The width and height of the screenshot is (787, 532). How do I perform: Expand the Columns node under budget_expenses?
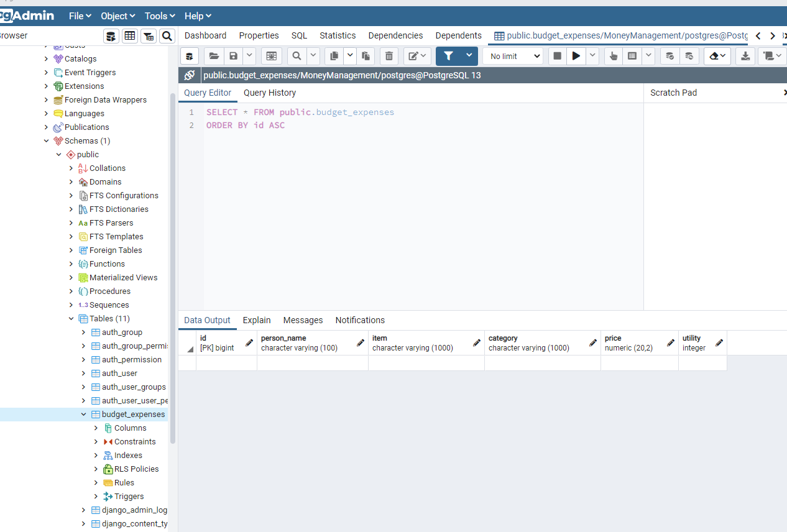96,428
